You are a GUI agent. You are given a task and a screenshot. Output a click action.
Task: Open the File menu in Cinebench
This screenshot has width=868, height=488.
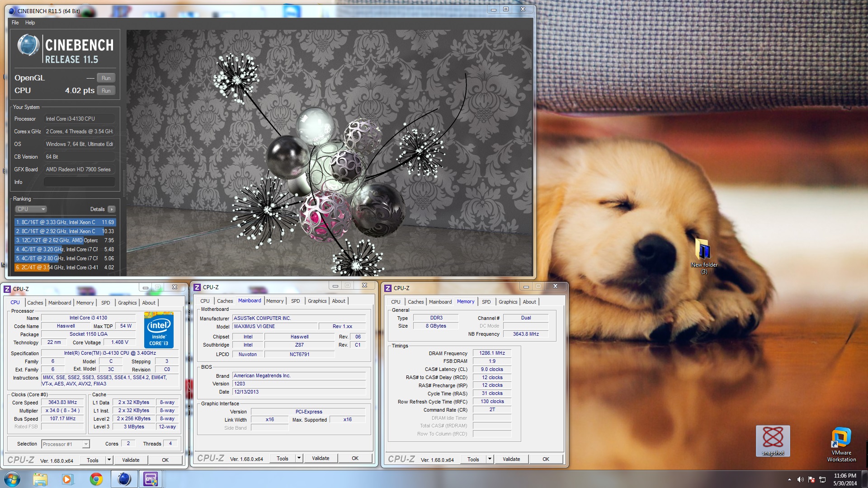pos(15,23)
